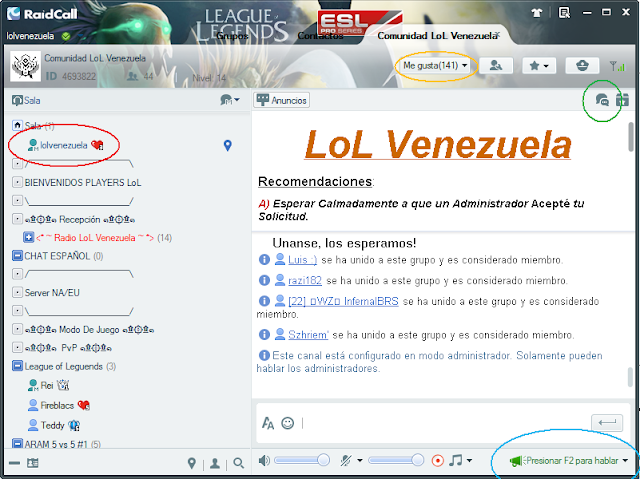
Task: Toggle the microphone mute icon
Action: (x=346, y=461)
